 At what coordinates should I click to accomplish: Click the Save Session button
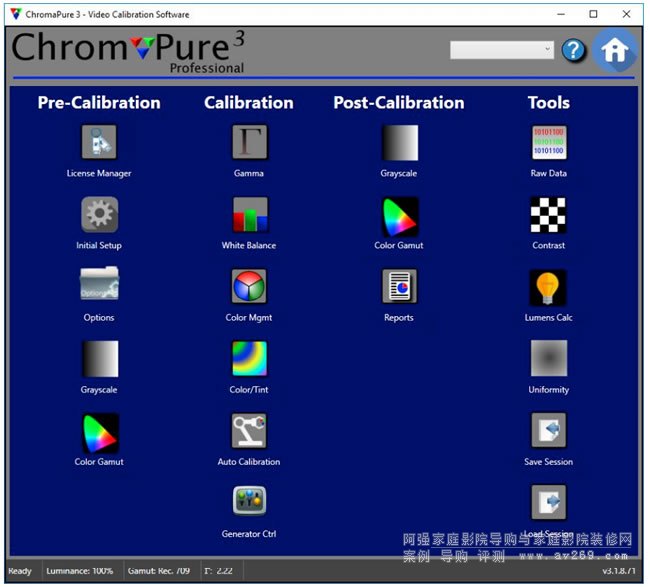548,431
